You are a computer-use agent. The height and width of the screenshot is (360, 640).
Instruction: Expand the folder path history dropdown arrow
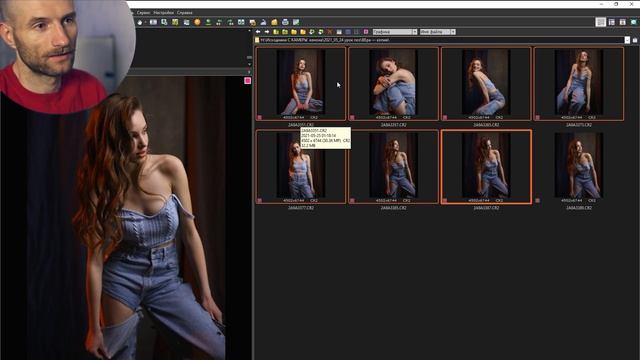pos(627,40)
